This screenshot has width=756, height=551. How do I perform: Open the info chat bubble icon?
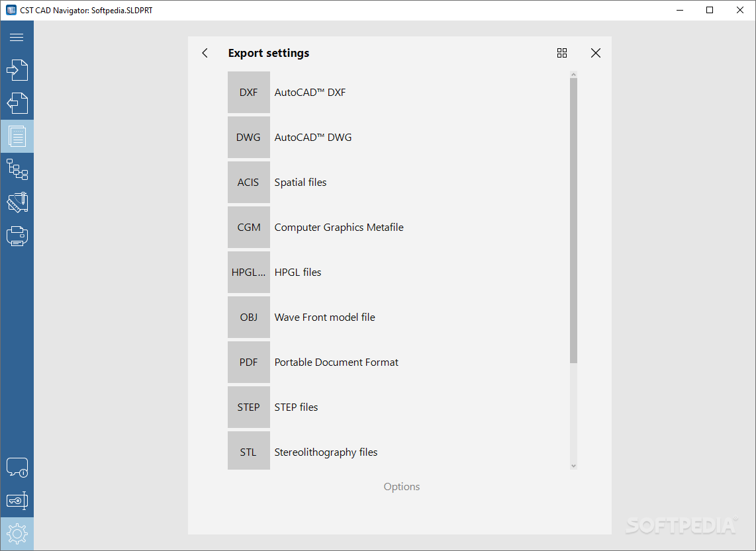click(17, 467)
